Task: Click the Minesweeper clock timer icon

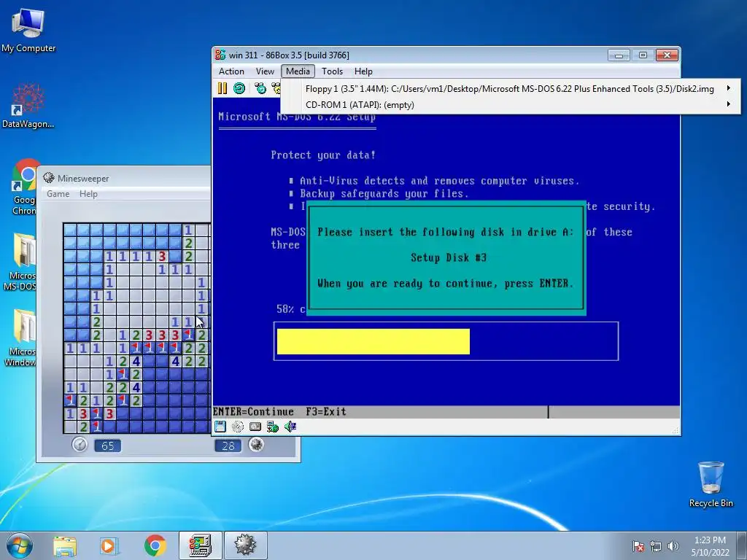Action: (80, 445)
